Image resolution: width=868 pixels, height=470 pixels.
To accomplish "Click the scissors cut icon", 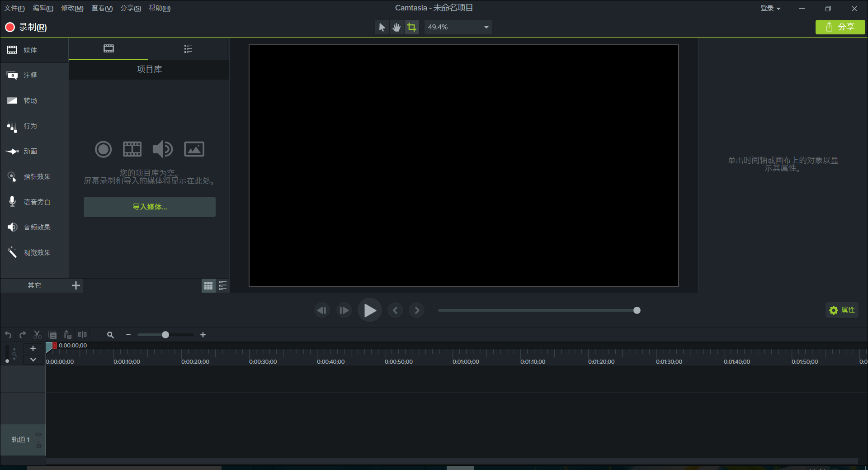I will [x=38, y=335].
